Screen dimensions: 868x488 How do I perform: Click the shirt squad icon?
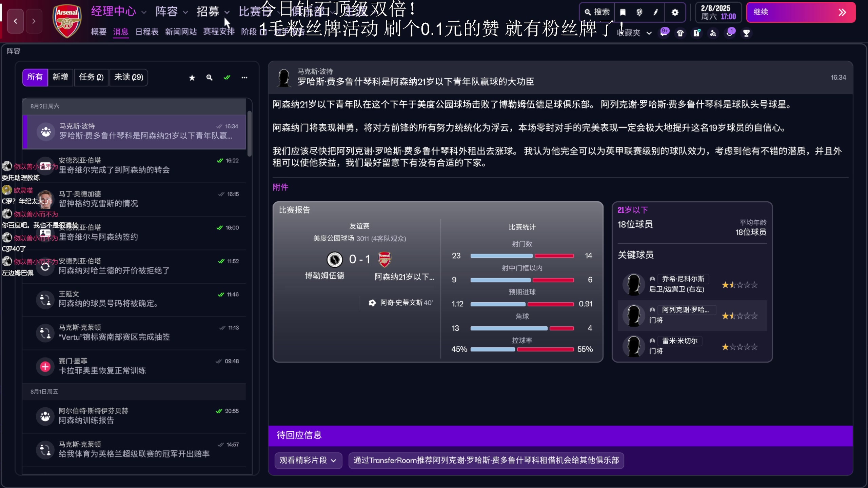coord(680,33)
